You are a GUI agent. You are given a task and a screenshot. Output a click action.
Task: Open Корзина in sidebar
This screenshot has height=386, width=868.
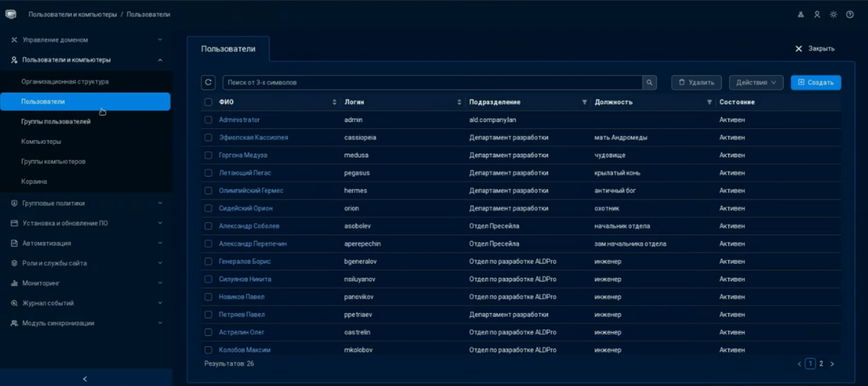pos(34,182)
